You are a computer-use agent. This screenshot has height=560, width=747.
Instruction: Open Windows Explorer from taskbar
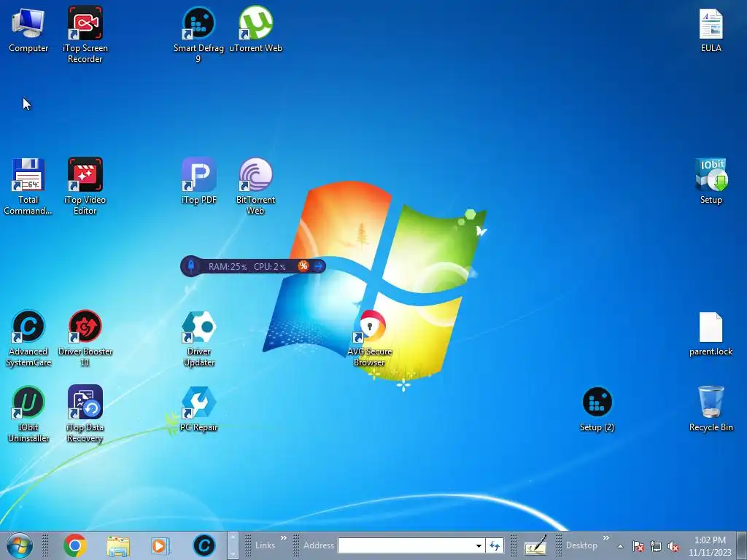click(x=118, y=545)
